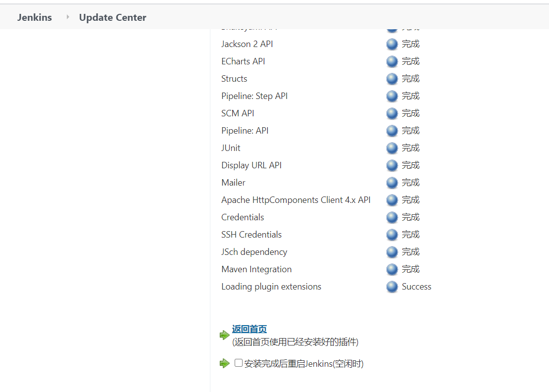The height and width of the screenshot is (392, 549).
Task: Click the Apache HttpComponents Client 4.x API entry
Action: pyautogui.click(x=296, y=200)
